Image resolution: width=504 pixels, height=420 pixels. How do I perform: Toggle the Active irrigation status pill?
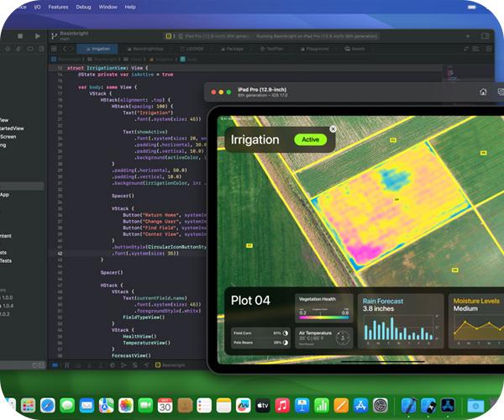(x=310, y=139)
